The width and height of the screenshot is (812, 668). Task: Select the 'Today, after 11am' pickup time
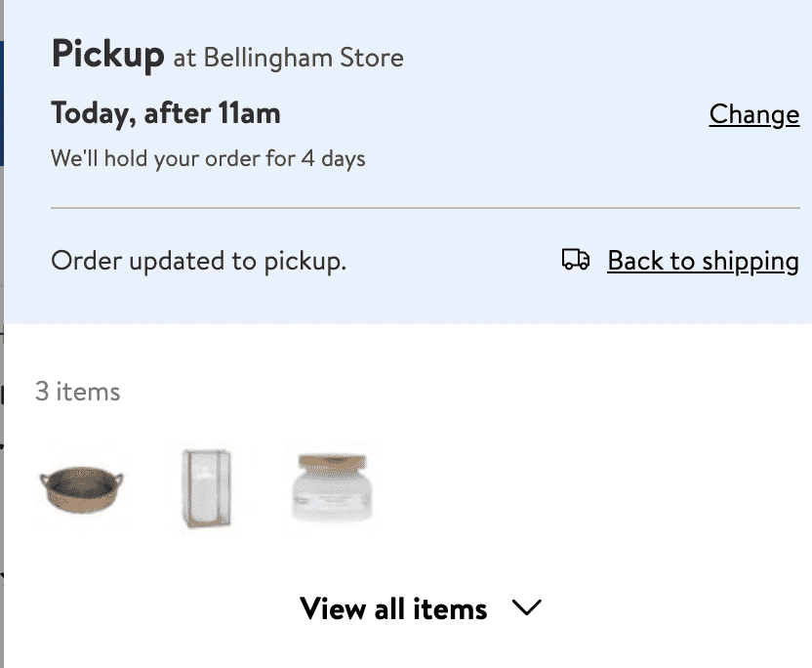point(165,114)
